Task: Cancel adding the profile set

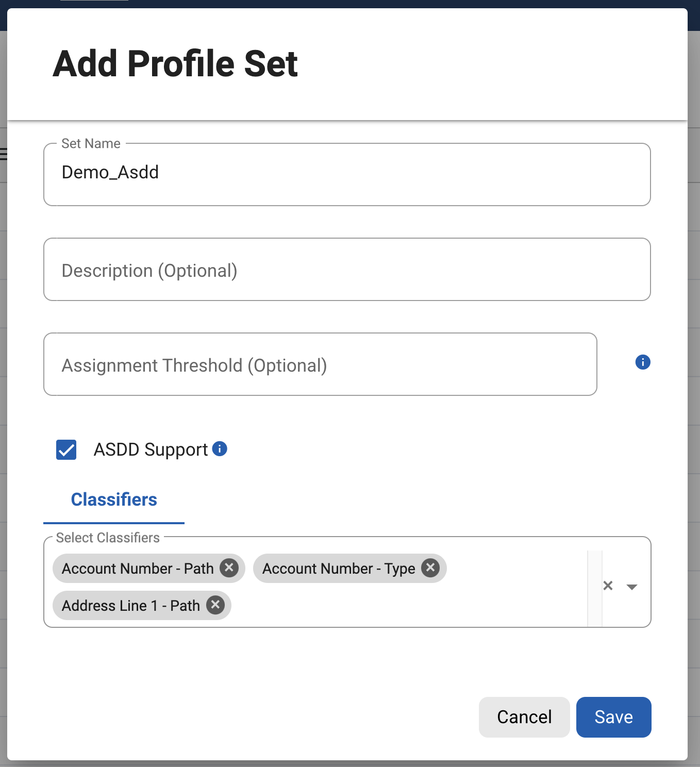Action: (524, 717)
